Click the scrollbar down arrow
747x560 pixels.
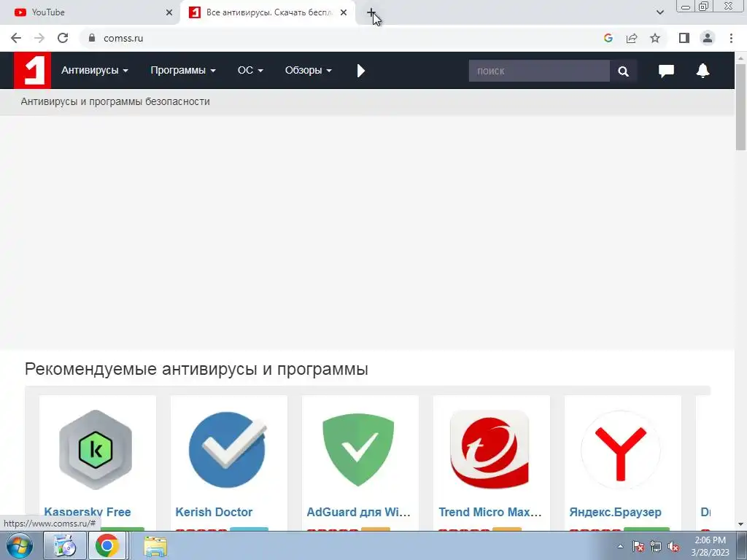click(x=741, y=524)
